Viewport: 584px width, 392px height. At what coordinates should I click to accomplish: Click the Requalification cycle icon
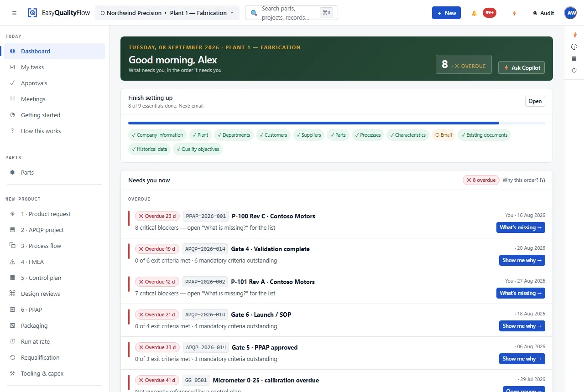[x=12, y=358]
